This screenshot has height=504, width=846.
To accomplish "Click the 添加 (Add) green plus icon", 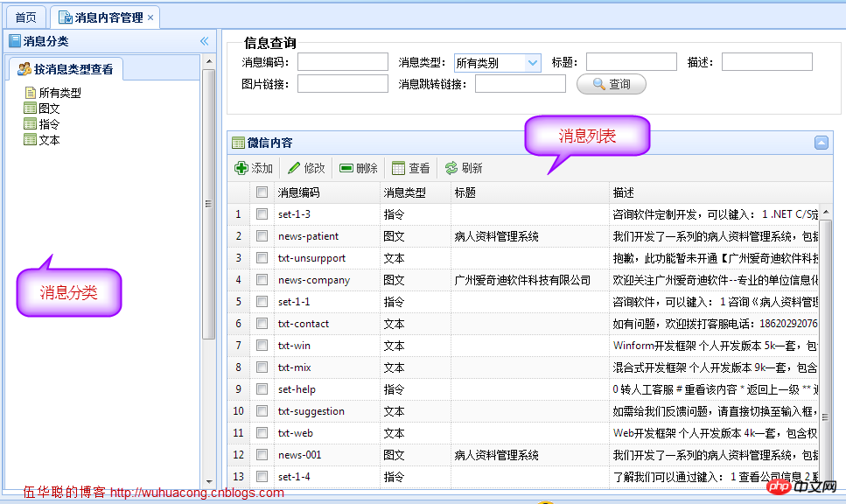I will tap(241, 167).
